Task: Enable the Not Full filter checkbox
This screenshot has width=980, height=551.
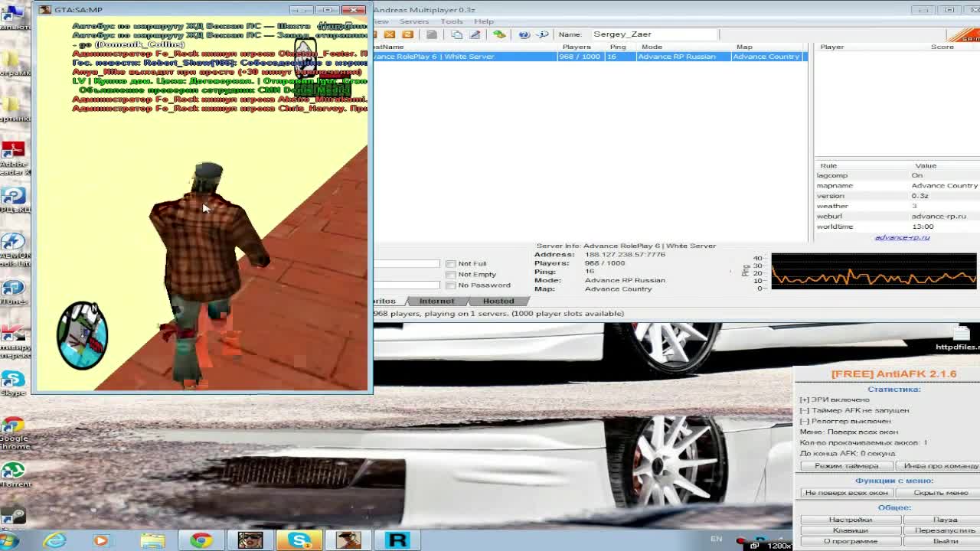Action: coord(451,264)
